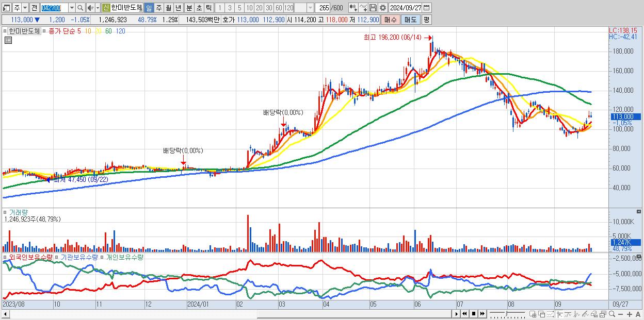The image size is (644, 320).
Task: Click the A text annotation icon
Action: pos(638,314)
